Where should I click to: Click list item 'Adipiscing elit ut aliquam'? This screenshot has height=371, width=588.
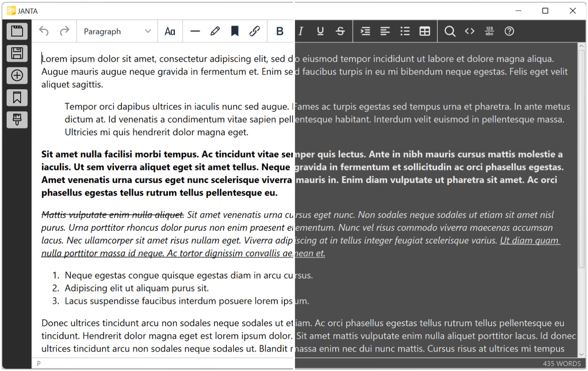pyautogui.click(x=137, y=288)
